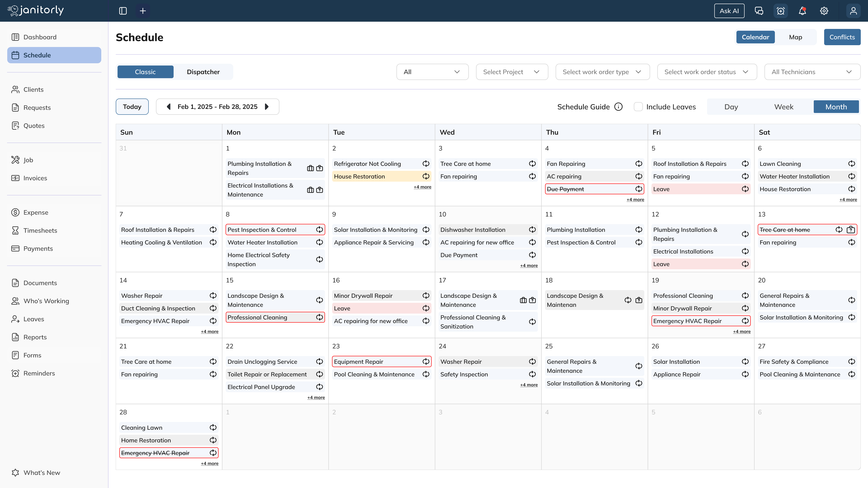The image size is (868, 488).
Task: Click the Reports chart icon
Action: tap(15, 337)
